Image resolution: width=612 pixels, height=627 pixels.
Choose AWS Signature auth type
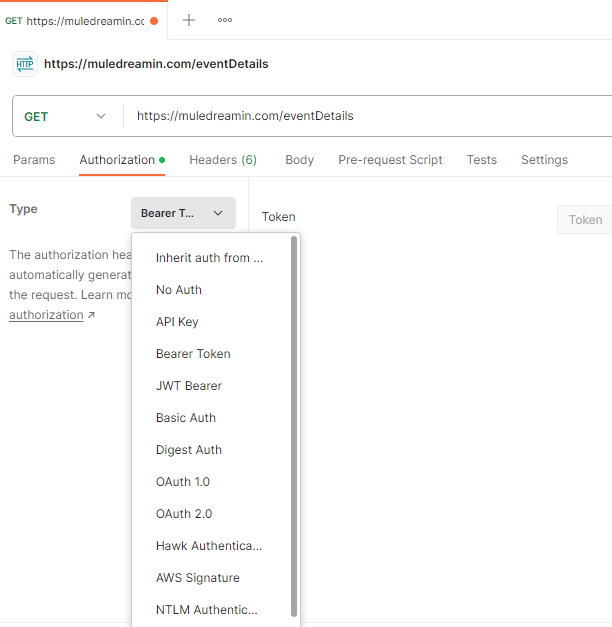coord(198,578)
